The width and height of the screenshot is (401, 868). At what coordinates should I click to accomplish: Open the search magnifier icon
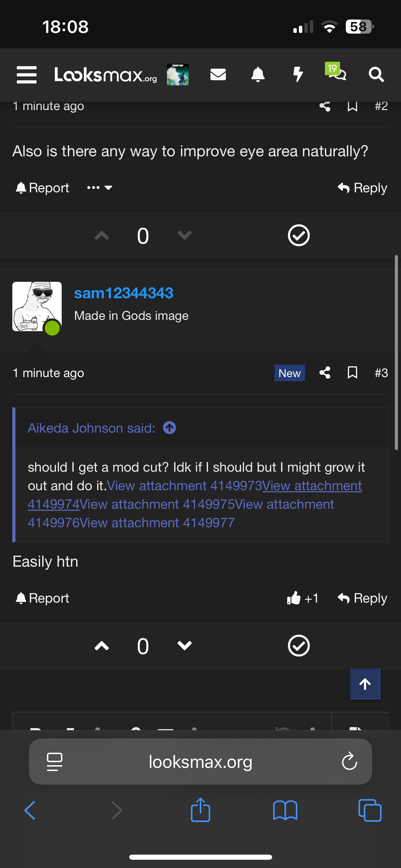376,74
